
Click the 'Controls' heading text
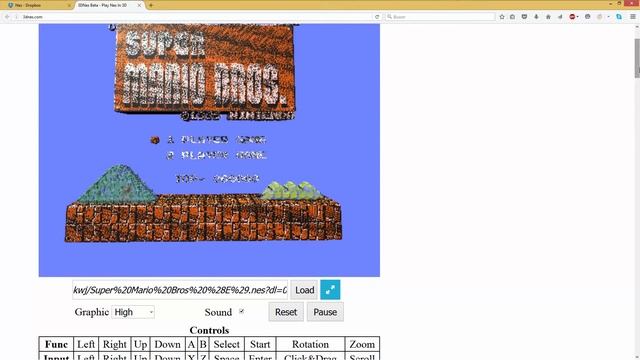coord(209,330)
